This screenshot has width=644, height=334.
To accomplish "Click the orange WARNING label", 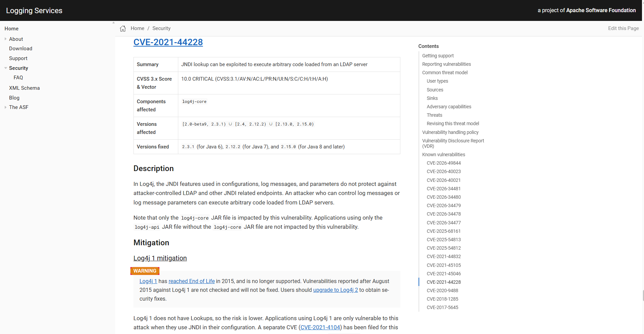I will 145,271.
